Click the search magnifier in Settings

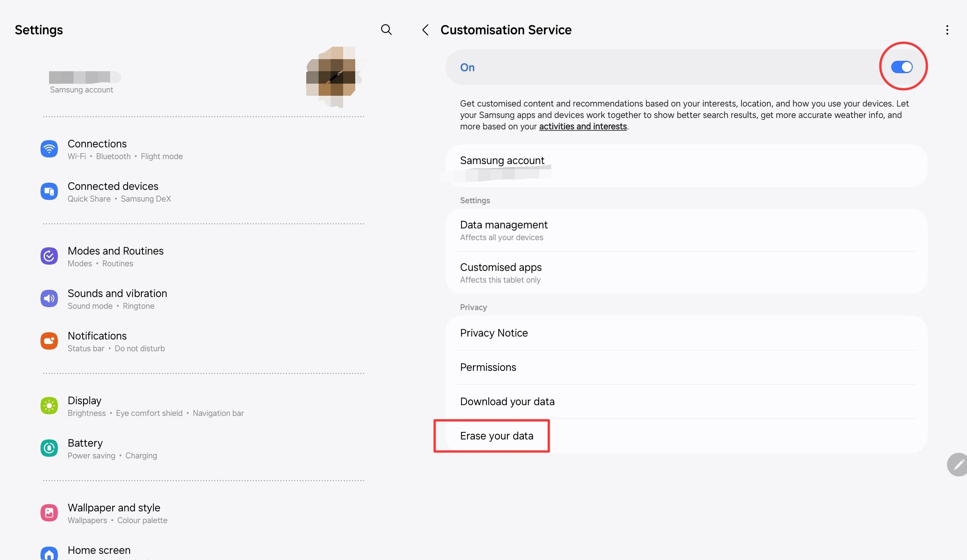(386, 30)
